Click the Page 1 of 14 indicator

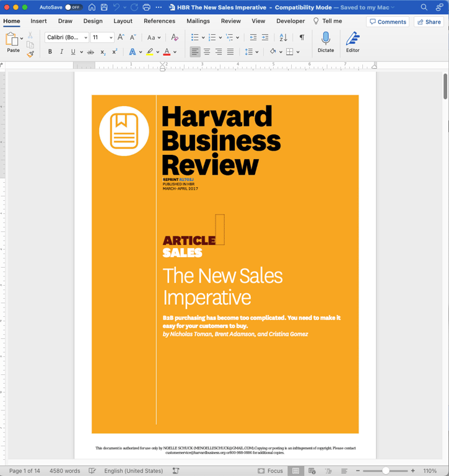pyautogui.click(x=25, y=470)
